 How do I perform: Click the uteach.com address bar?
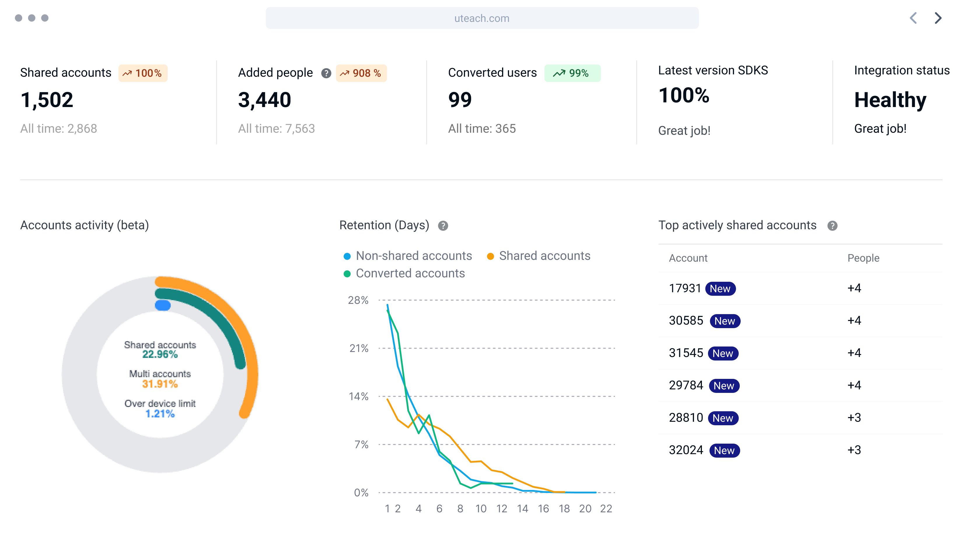click(x=482, y=18)
